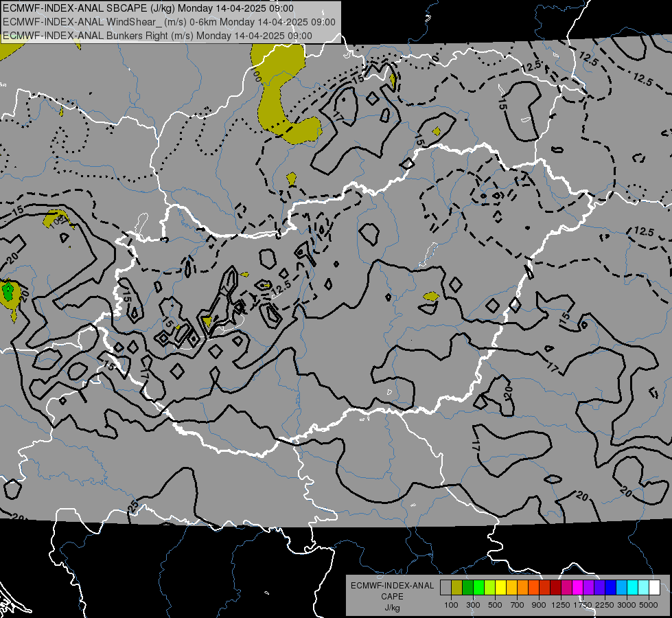Click legend value 1750
Image resolution: width=672 pixels, height=618 pixels.
[x=583, y=605]
